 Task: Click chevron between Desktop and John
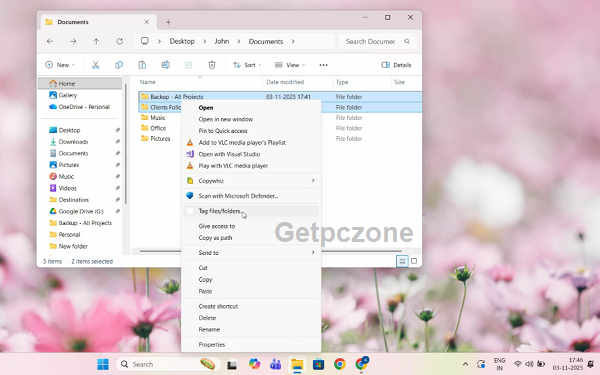coord(205,41)
